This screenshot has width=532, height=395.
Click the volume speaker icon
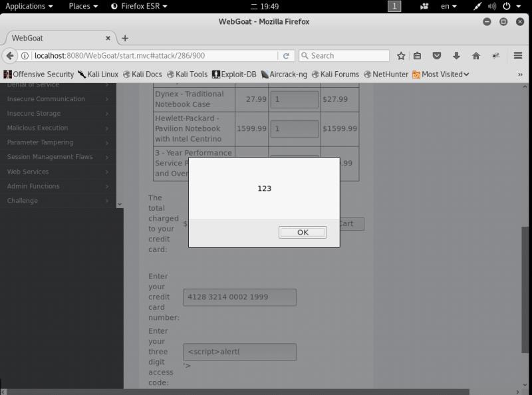[x=492, y=6]
